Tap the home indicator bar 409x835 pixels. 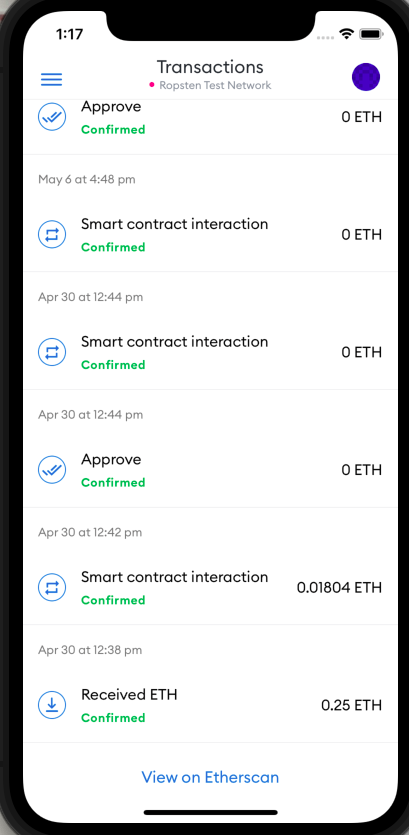pos(210,813)
